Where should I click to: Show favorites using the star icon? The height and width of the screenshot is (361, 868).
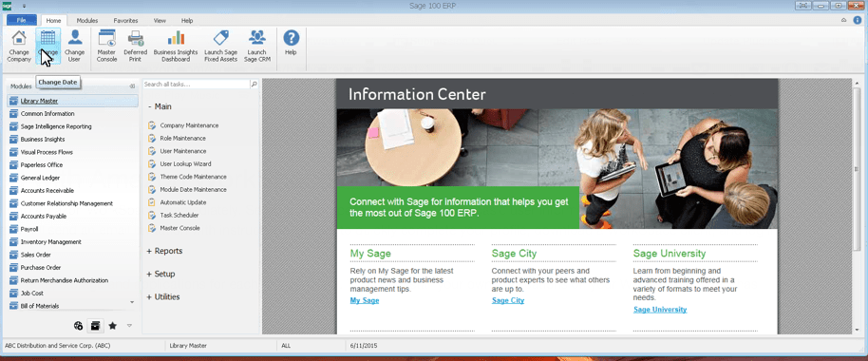tap(112, 326)
